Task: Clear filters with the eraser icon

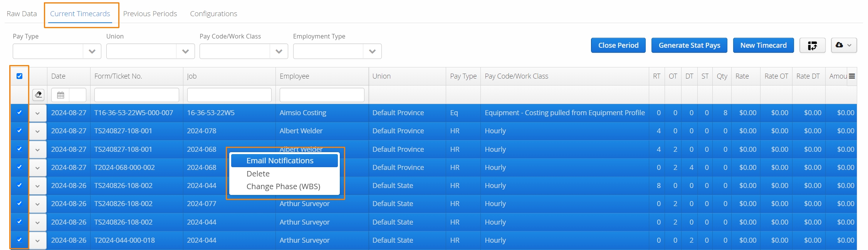Action: pos(38,95)
